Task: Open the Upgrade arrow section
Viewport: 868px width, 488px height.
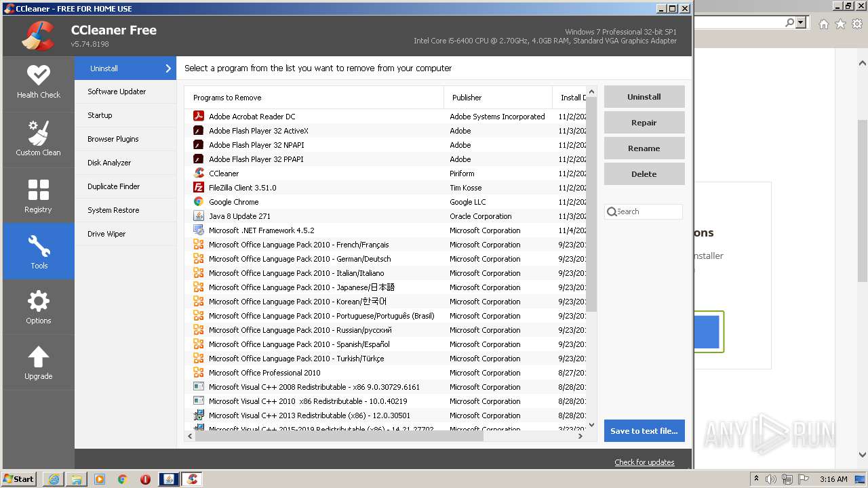Action: pos(39,363)
